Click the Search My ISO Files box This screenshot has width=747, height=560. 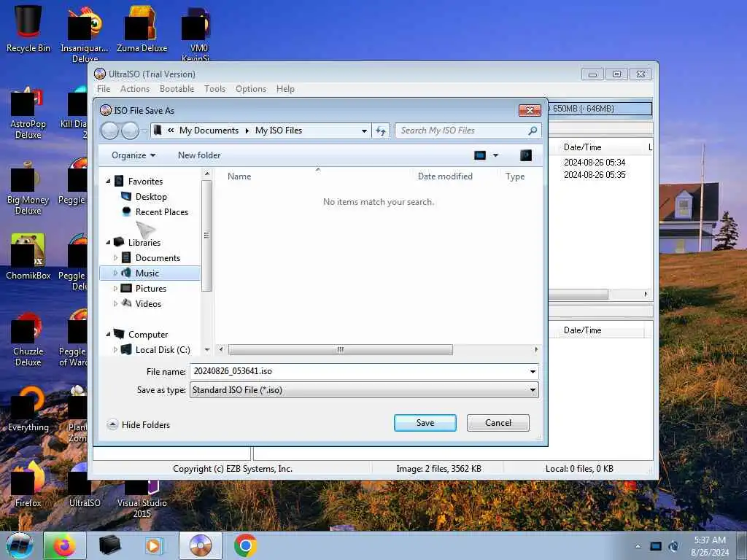click(462, 131)
